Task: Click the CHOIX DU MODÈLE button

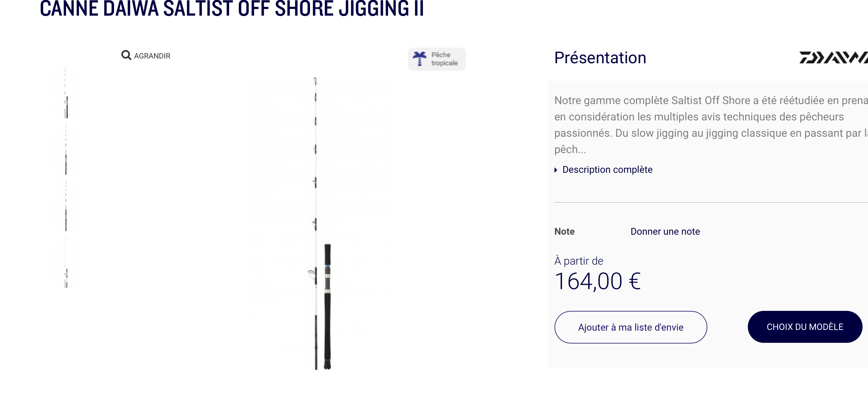Action: (x=805, y=327)
